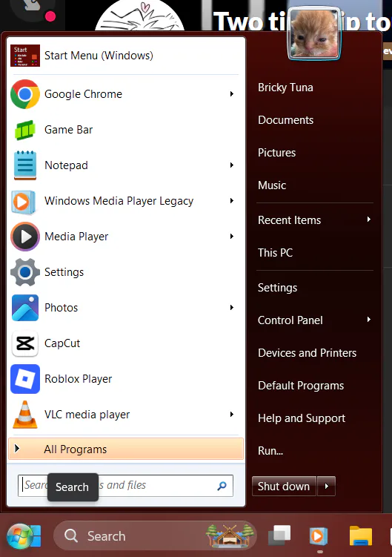Expand the Control Panel submenu arrow
This screenshot has width=392, height=557.
369,320
